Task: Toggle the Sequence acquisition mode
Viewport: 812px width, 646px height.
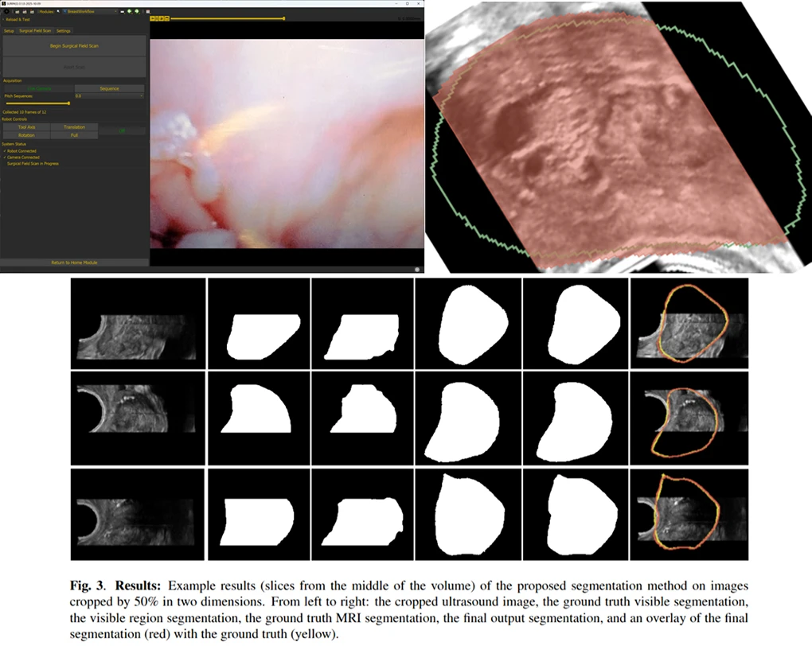Action: point(109,88)
